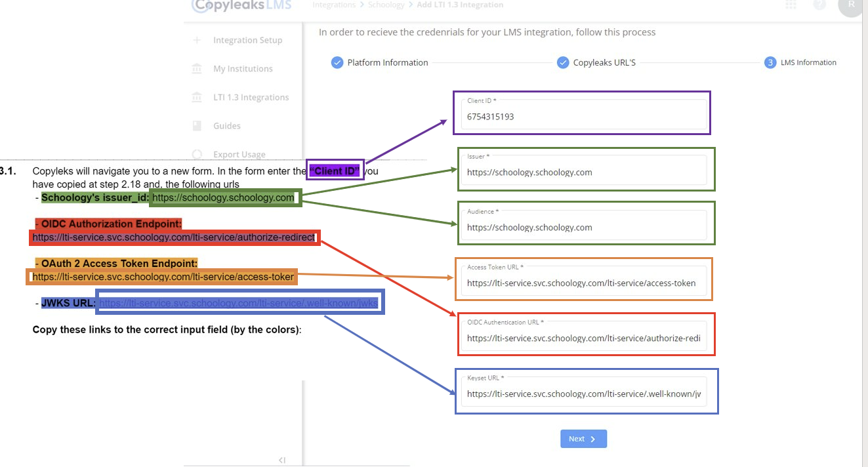
Task: Focus the Client ID input field
Action: [584, 114]
